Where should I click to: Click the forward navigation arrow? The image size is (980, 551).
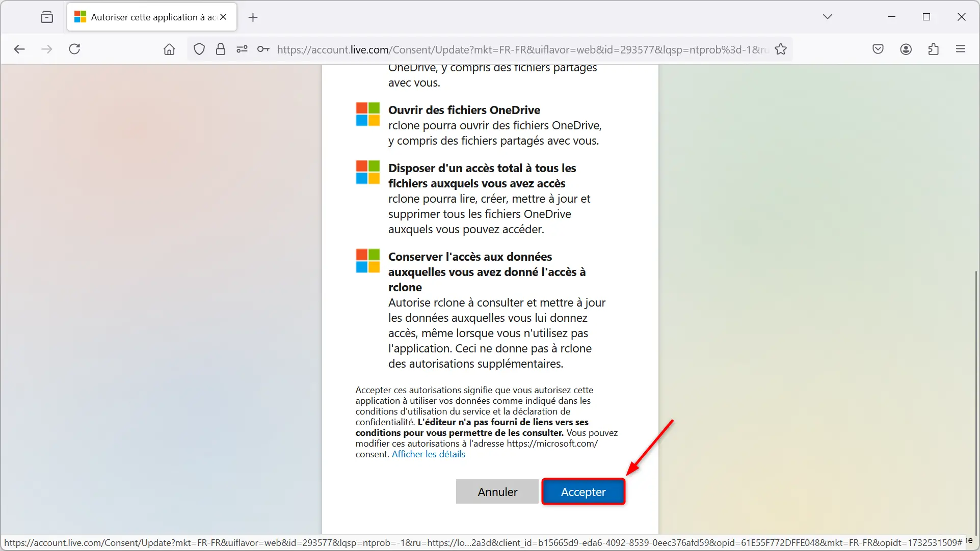(46, 49)
